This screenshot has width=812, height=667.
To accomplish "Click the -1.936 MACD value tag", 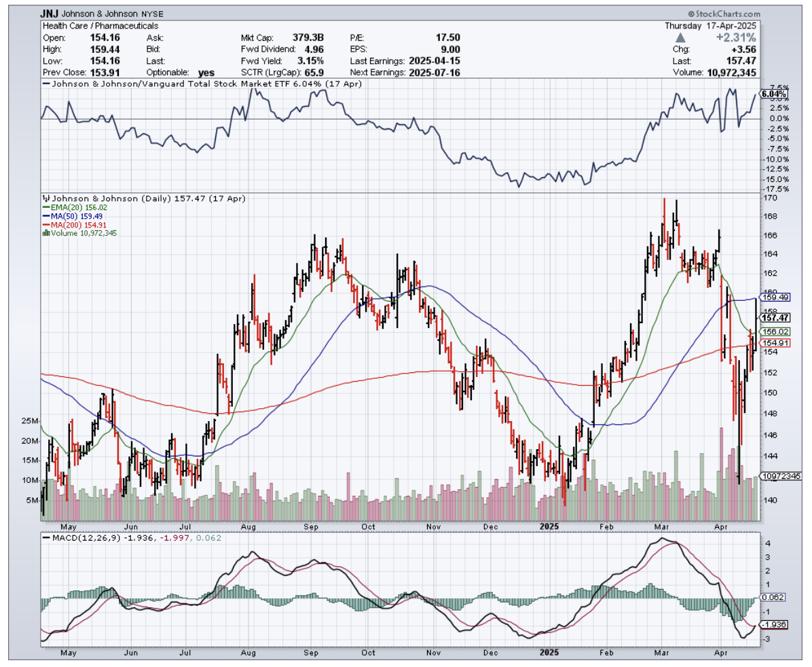I will pos(774,624).
